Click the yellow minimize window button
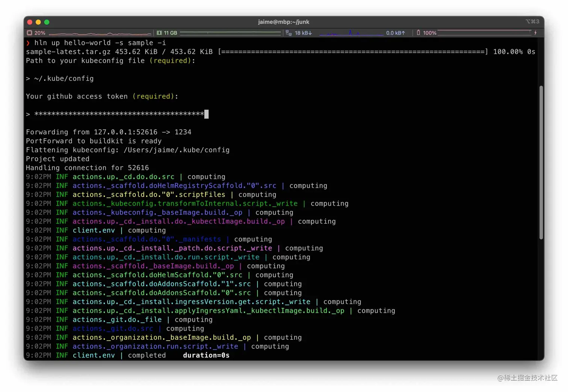 (x=38, y=22)
